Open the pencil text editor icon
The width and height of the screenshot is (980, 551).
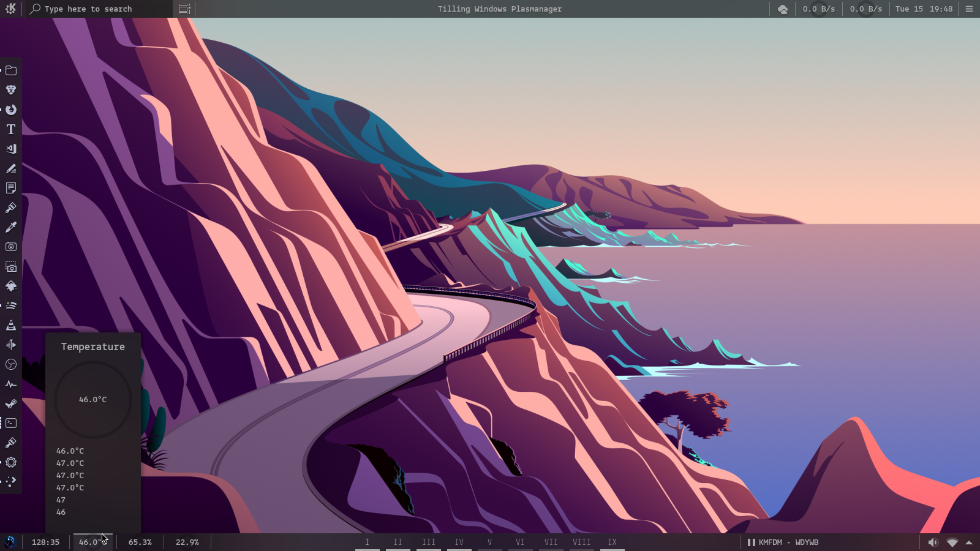click(11, 168)
